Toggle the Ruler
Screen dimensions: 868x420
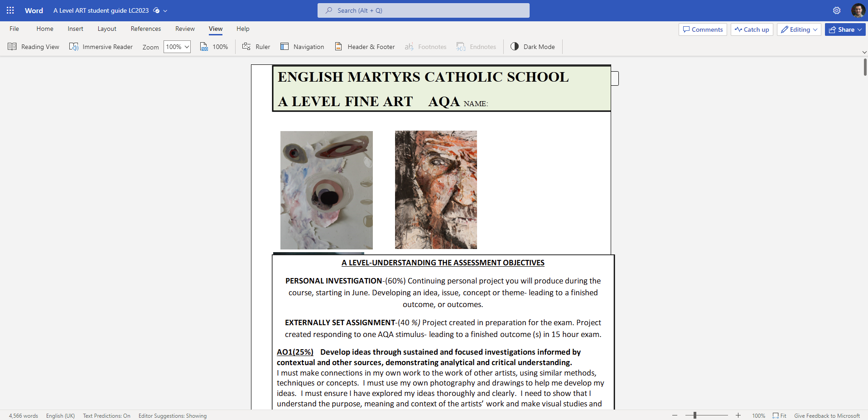256,47
